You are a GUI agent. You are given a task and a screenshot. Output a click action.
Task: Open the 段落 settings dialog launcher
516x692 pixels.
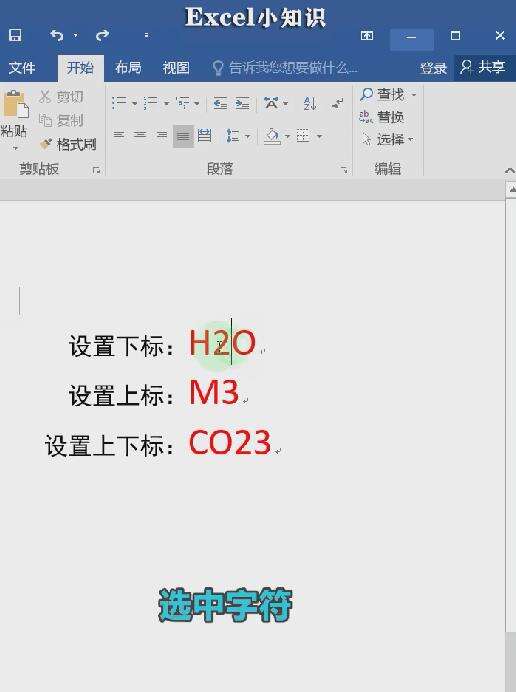pyautogui.click(x=344, y=170)
